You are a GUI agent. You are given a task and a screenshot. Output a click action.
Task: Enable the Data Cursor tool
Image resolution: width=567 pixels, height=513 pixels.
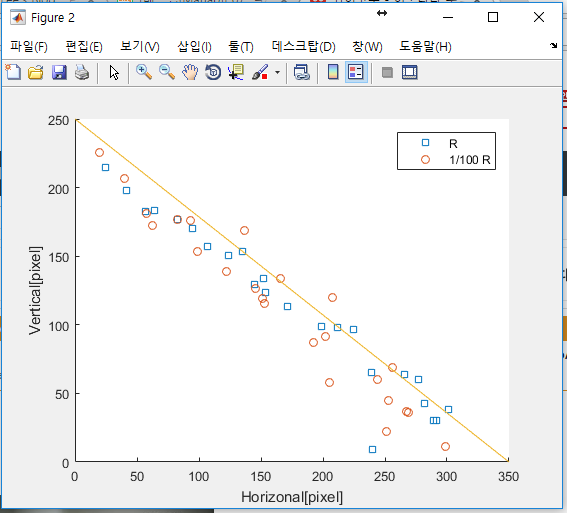[236, 72]
